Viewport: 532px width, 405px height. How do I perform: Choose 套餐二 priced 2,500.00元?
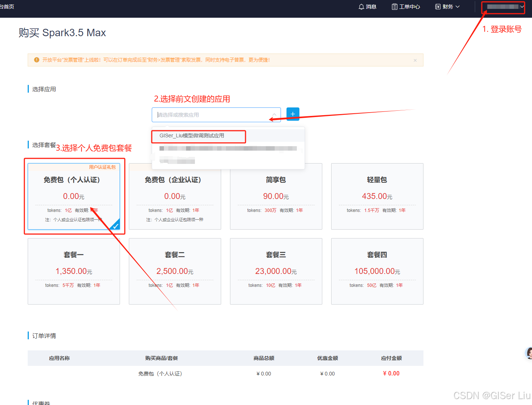pyautogui.click(x=175, y=271)
